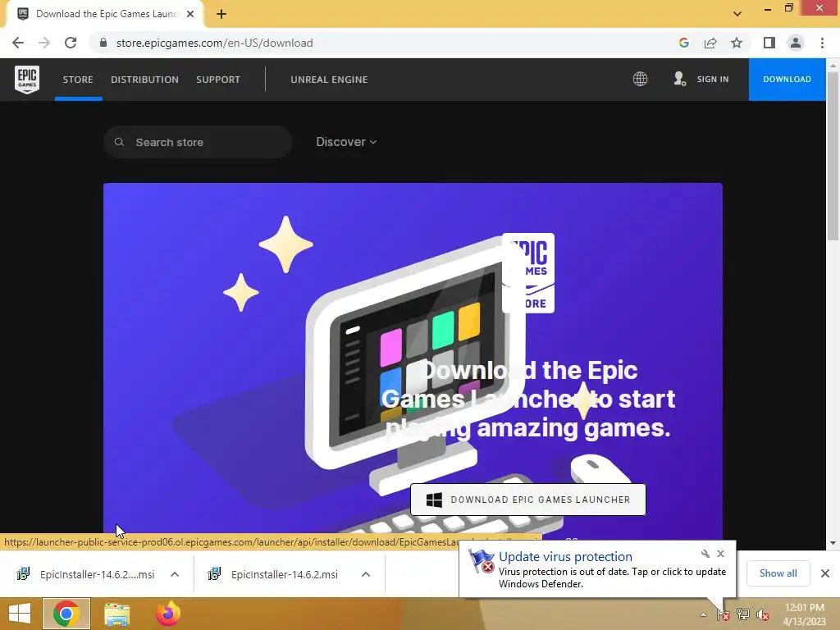Click DOWNLOAD EPIC GAMES LAUNCHER button
This screenshot has height=630, width=840.
coord(527,500)
